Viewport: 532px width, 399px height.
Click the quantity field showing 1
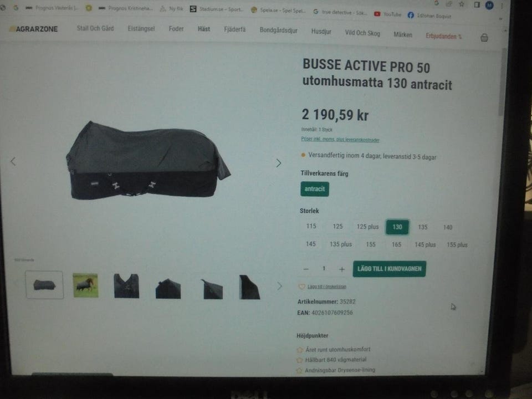[324, 268]
